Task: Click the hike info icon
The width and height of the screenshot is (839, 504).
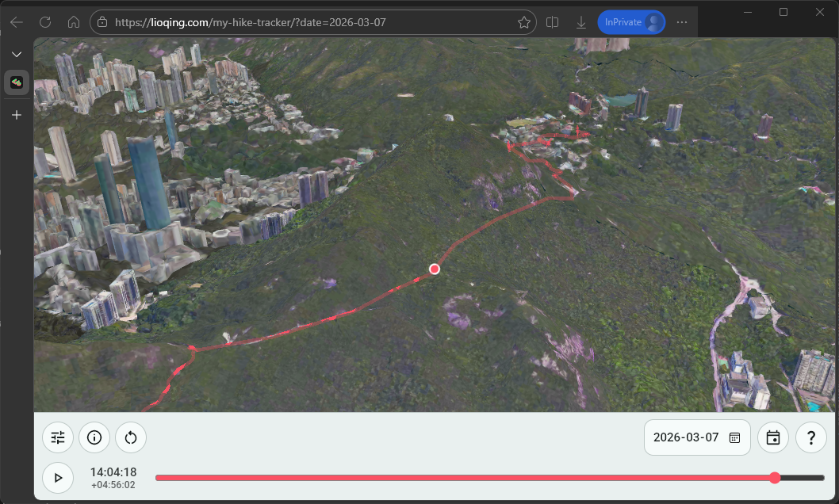Action: point(94,437)
